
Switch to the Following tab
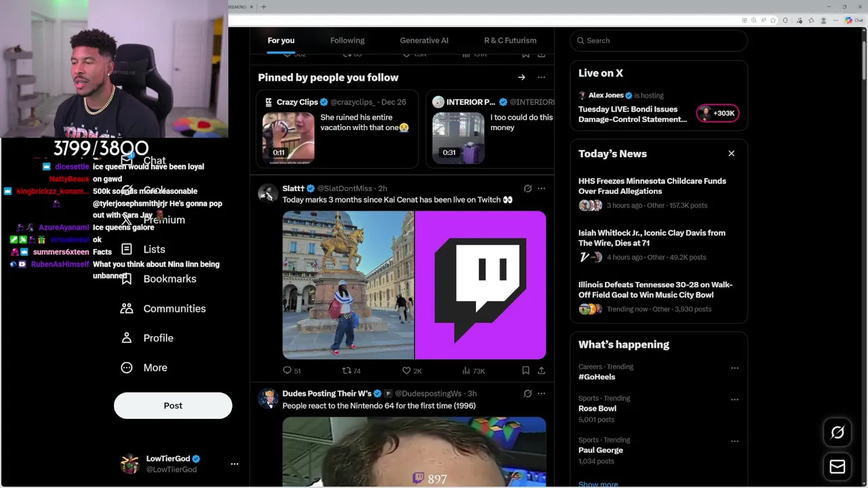click(347, 41)
